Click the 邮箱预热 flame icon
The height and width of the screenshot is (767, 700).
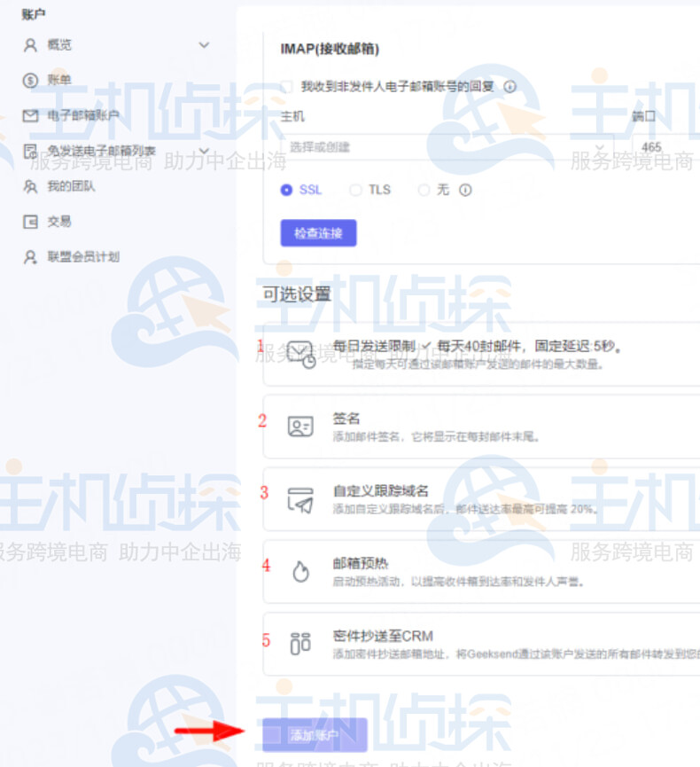[x=300, y=571]
